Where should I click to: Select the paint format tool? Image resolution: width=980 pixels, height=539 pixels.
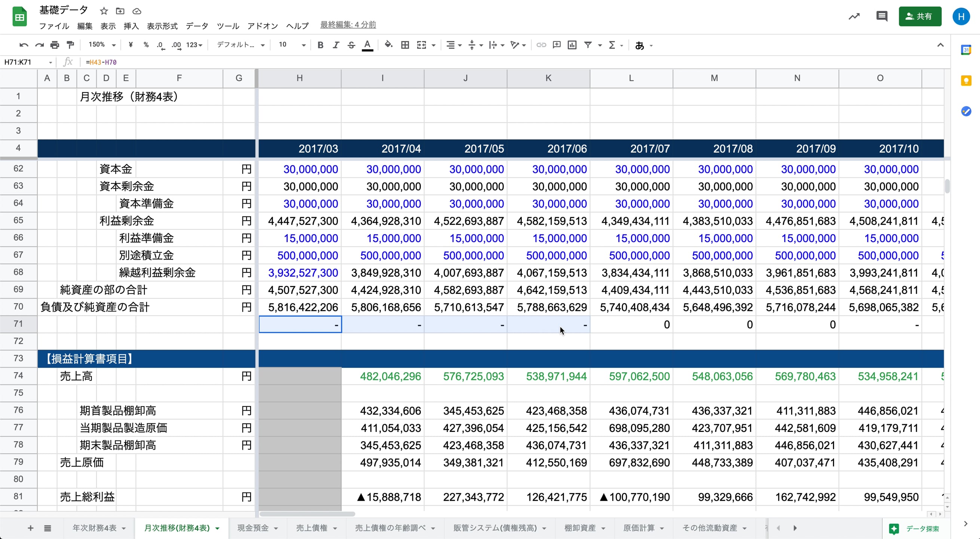[70, 45]
